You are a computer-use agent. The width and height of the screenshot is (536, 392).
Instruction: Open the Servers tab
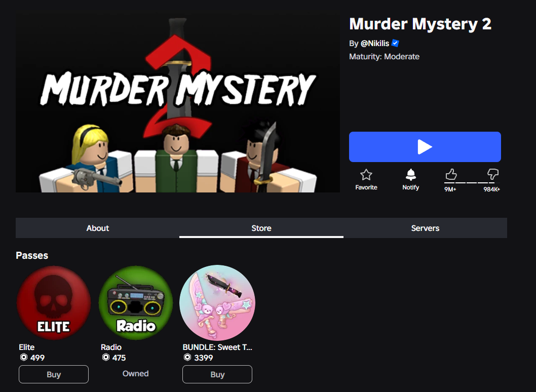(x=425, y=228)
